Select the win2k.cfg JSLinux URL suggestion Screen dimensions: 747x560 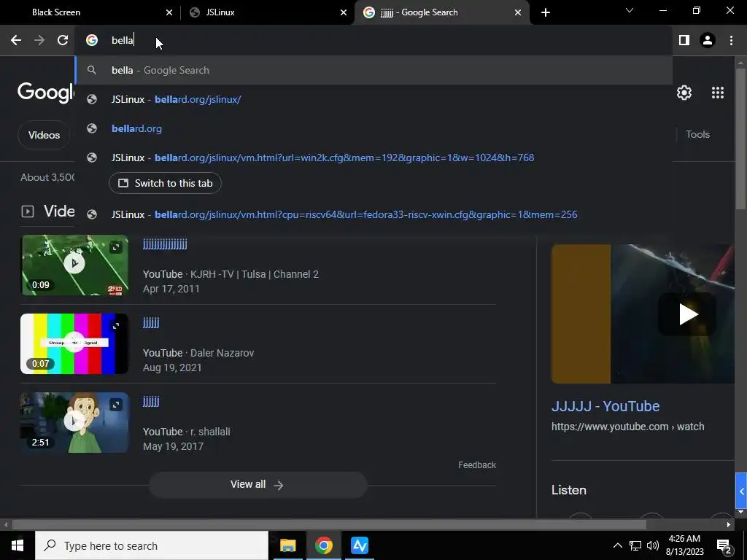(374, 157)
